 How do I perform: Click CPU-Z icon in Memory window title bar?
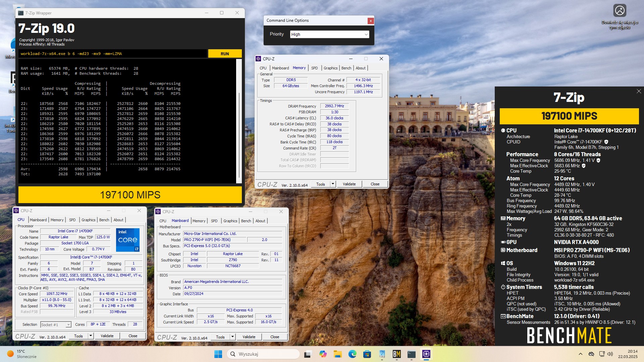259,59
